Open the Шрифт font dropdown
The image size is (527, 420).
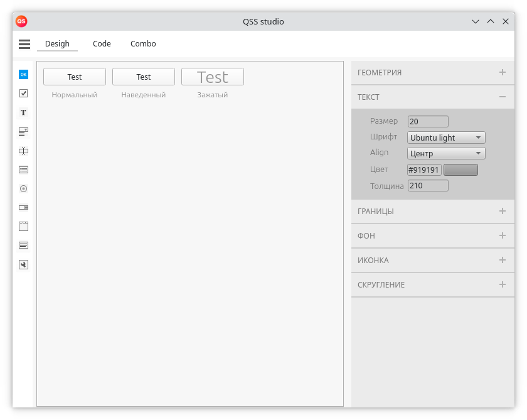(x=445, y=137)
